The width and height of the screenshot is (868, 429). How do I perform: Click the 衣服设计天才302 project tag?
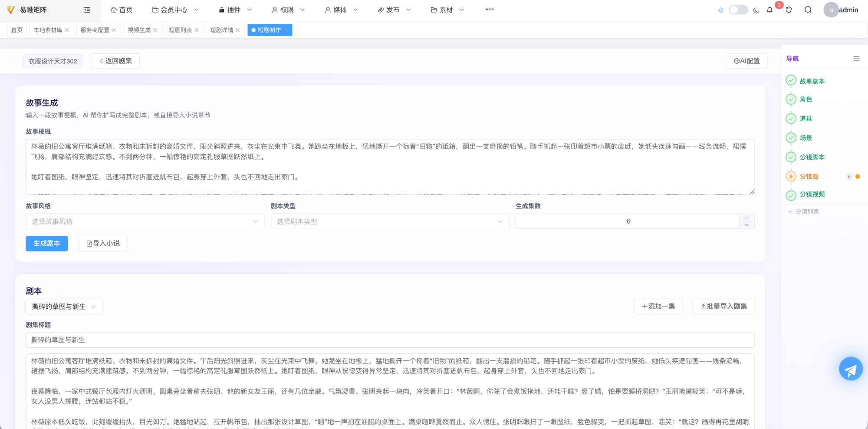point(53,61)
